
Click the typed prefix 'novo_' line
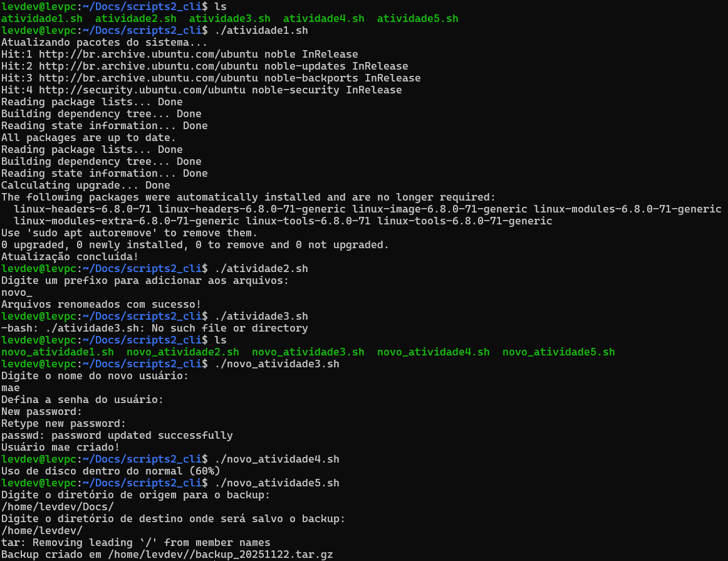coord(17,293)
